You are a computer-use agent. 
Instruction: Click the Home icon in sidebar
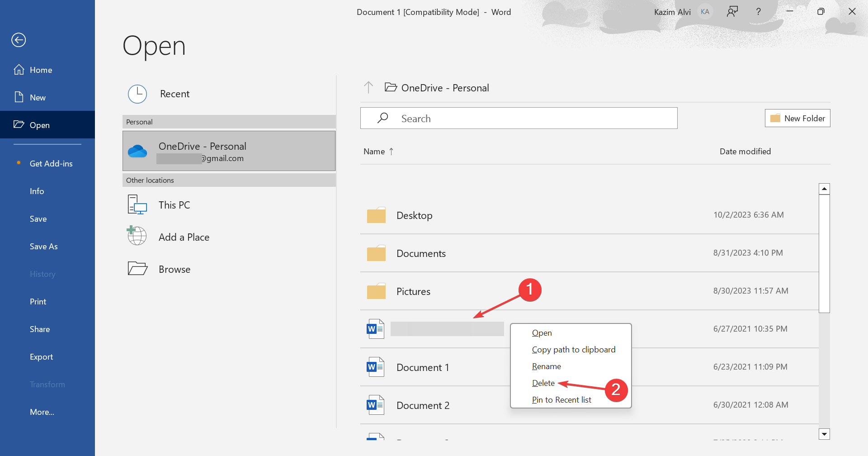point(19,70)
